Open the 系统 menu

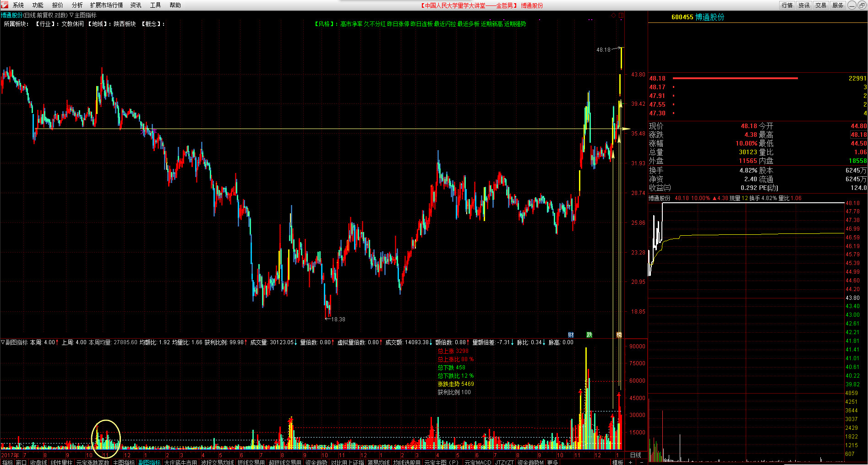(x=18, y=5)
